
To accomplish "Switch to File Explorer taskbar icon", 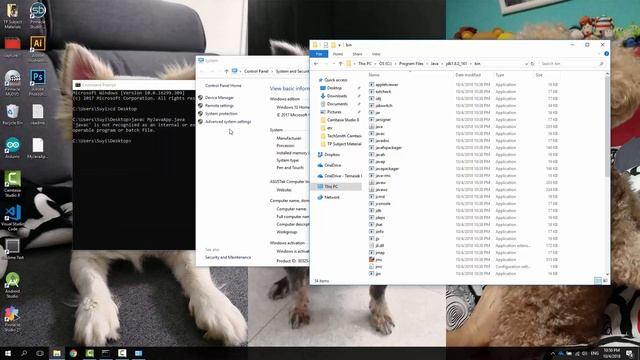I will pyautogui.click(x=57, y=353).
